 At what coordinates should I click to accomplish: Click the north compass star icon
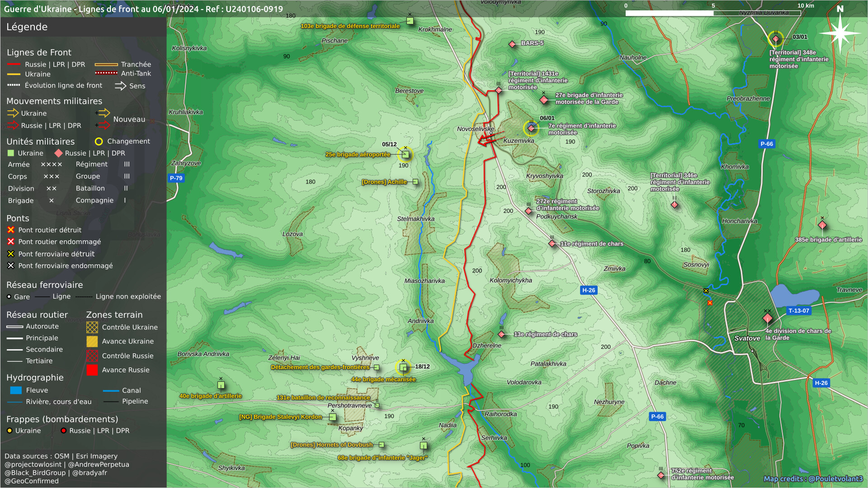click(840, 33)
